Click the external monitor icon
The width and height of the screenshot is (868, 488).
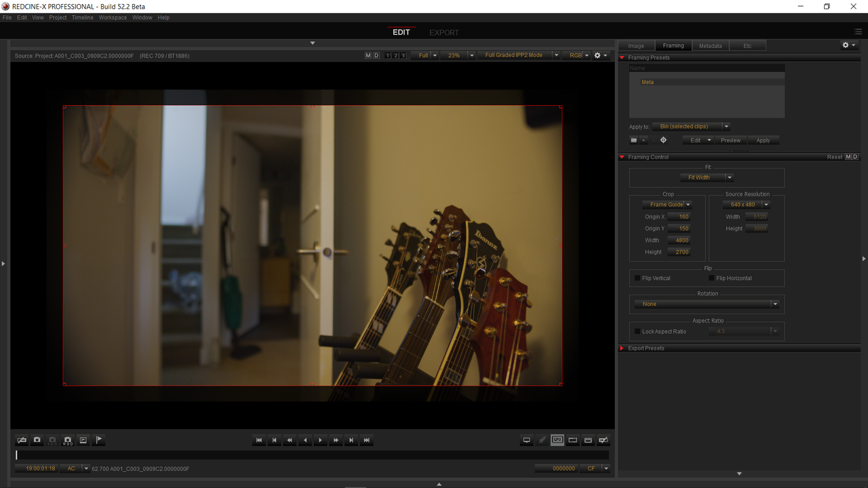tap(526, 440)
